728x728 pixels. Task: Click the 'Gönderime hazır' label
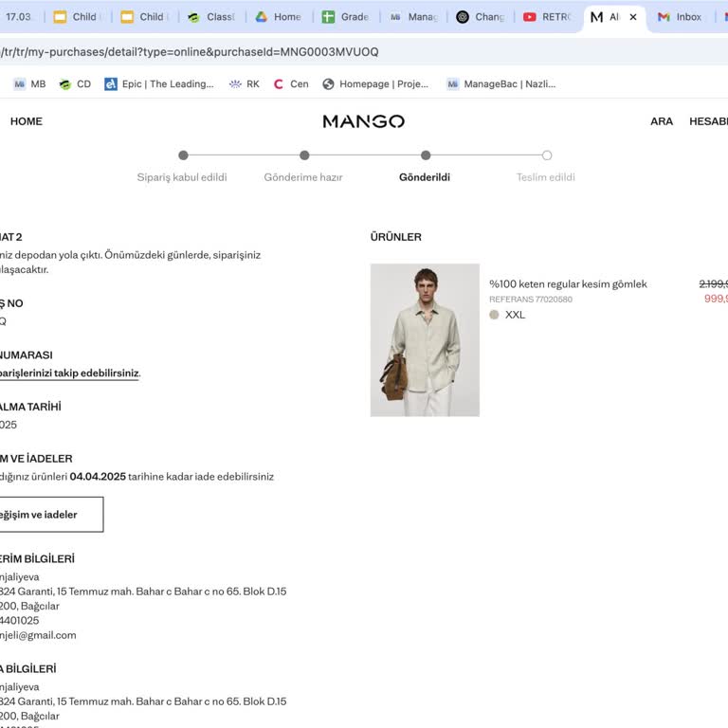point(303,177)
